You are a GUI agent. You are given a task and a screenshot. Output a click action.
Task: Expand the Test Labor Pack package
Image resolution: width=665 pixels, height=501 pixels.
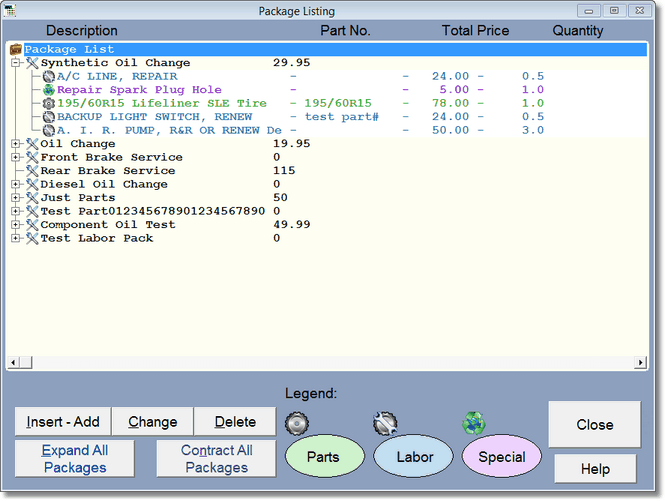pos(16,238)
